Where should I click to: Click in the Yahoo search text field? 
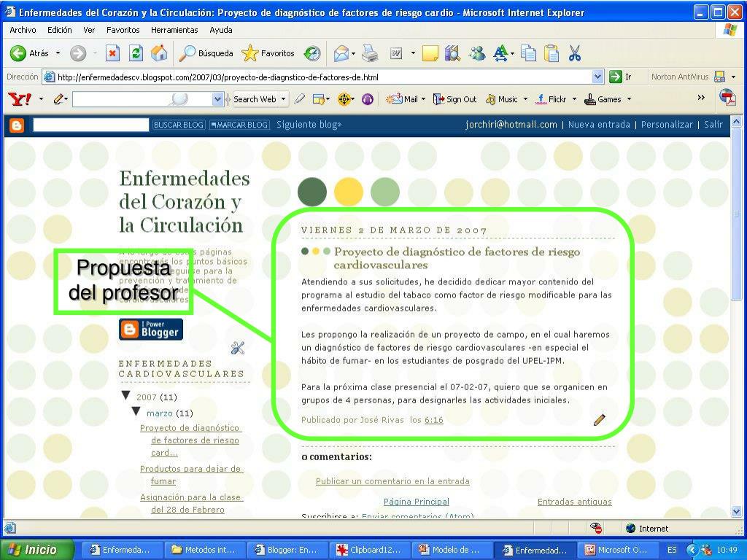pyautogui.click(x=142, y=99)
